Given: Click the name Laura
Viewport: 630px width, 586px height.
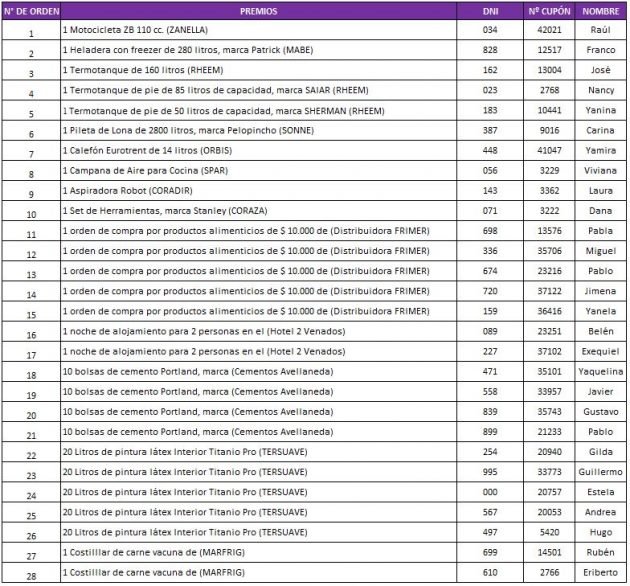Looking at the screenshot, I should click(600, 191).
